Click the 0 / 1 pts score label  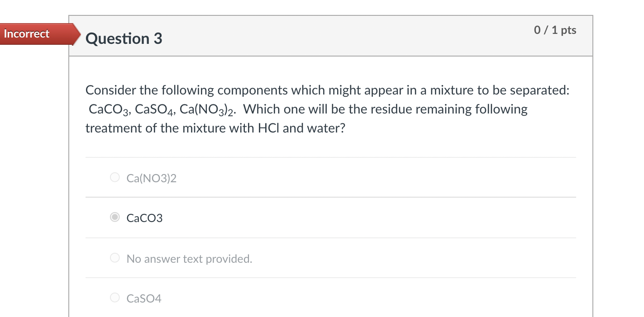(x=555, y=30)
